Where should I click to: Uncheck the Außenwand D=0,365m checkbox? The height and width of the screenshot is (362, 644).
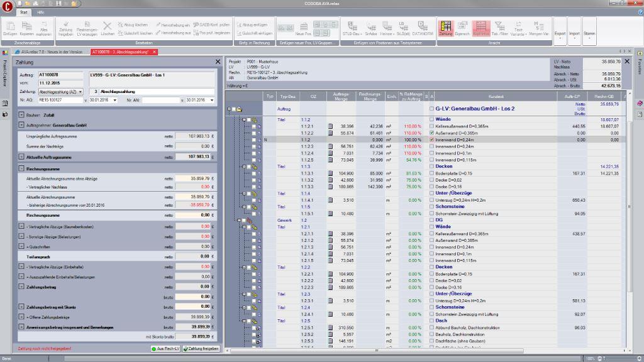[431, 133]
